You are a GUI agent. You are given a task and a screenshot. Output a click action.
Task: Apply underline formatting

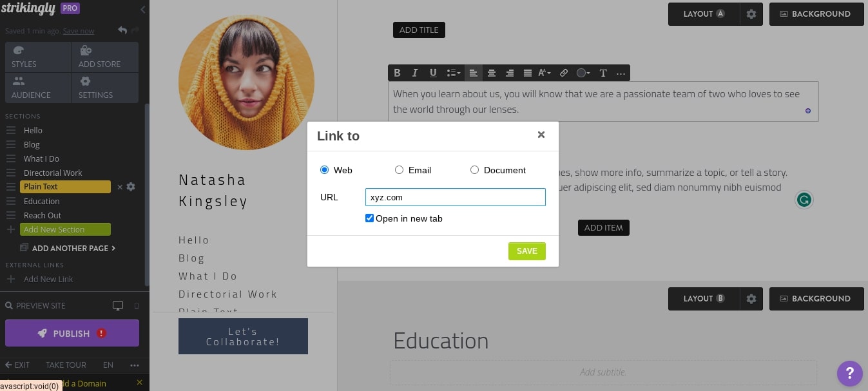pyautogui.click(x=433, y=73)
